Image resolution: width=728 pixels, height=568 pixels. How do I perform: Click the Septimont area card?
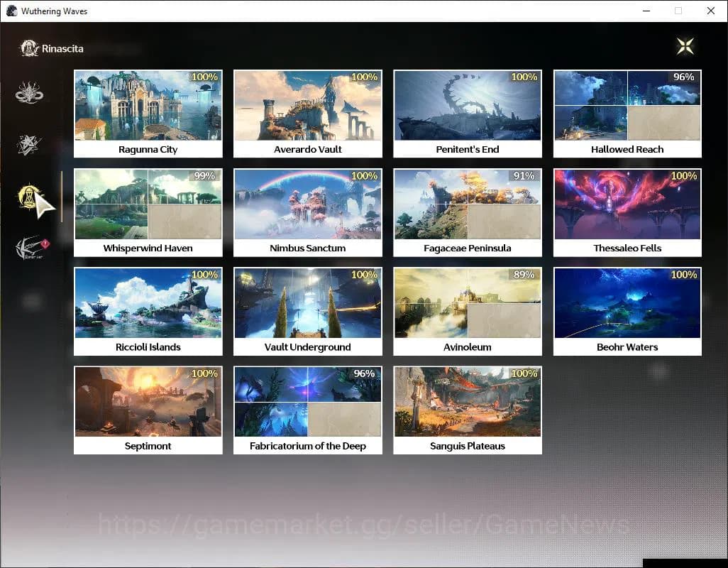pos(148,409)
